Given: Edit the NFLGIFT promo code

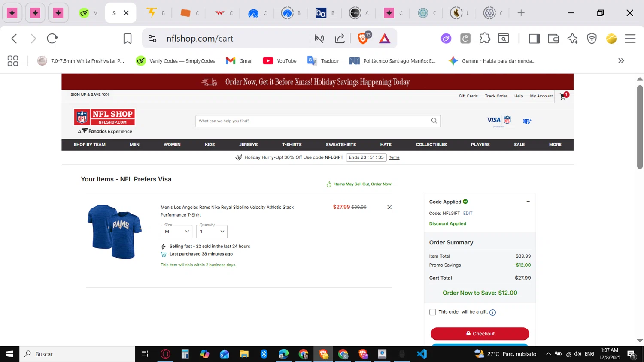Looking at the screenshot, I should 468,213.
